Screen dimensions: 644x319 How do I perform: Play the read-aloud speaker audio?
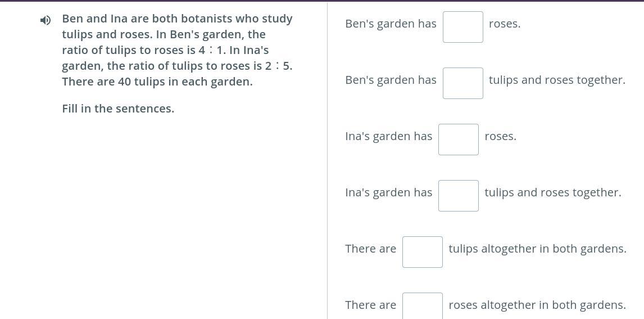[46, 20]
